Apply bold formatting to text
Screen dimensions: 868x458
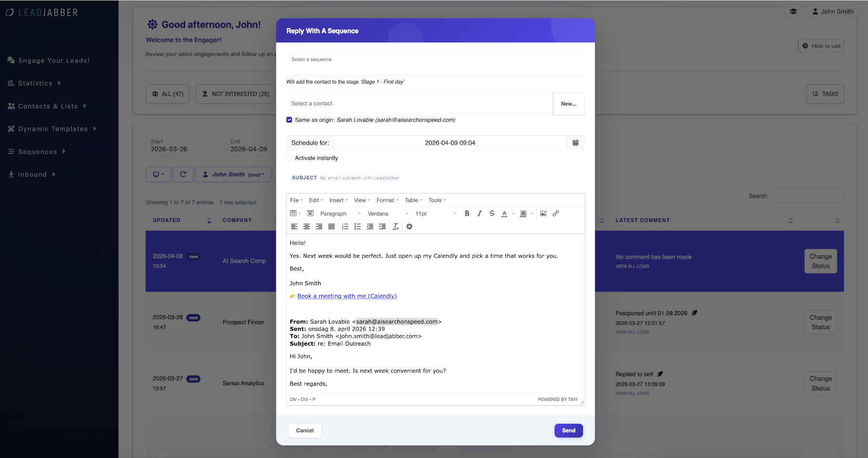(467, 213)
